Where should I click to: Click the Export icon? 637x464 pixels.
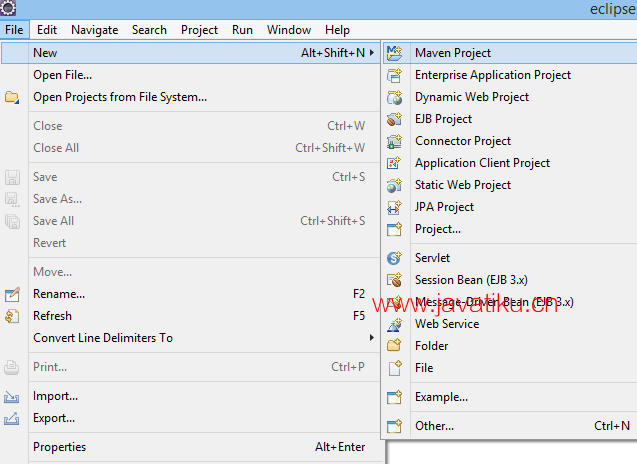coord(12,418)
